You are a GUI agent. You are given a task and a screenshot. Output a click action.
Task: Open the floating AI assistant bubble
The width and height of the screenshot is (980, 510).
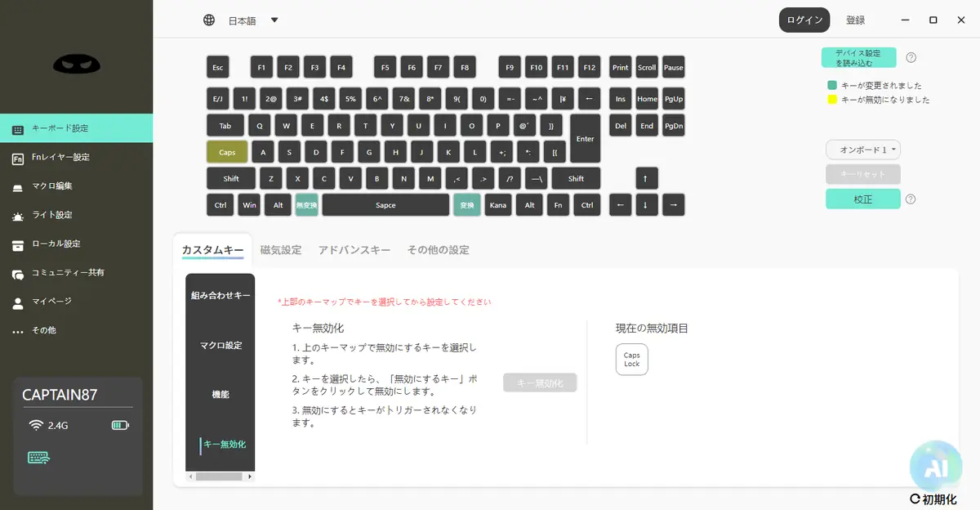(x=936, y=467)
